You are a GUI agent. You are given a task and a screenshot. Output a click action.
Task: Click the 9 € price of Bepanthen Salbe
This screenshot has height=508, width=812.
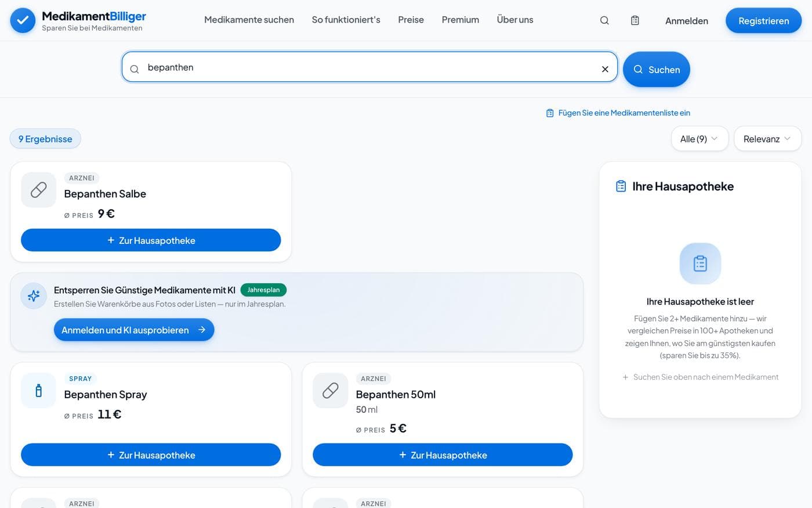tap(106, 214)
